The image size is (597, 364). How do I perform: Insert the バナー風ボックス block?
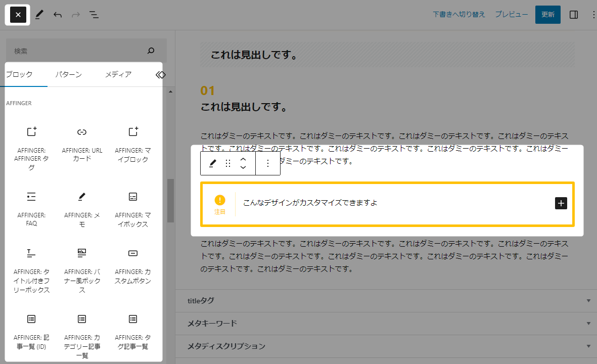(82, 270)
